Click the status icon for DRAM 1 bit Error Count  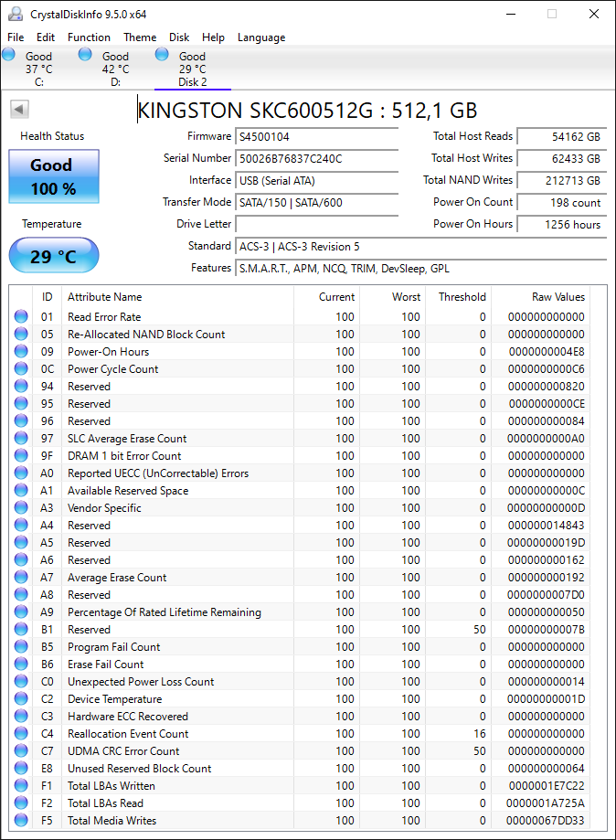(21, 455)
